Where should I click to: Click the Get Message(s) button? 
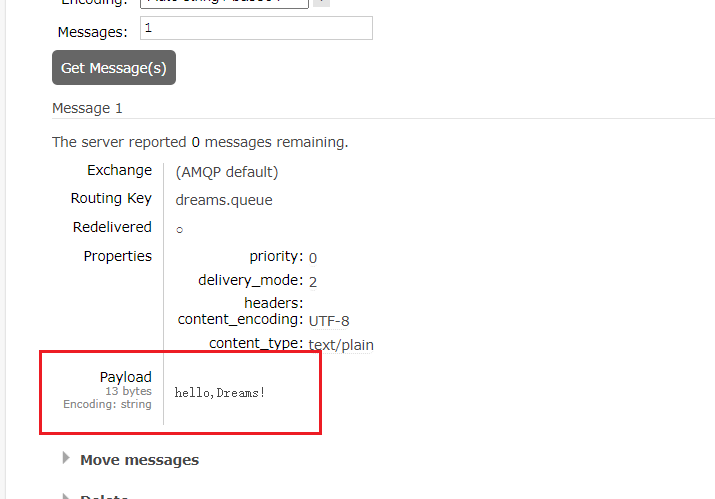tap(114, 68)
